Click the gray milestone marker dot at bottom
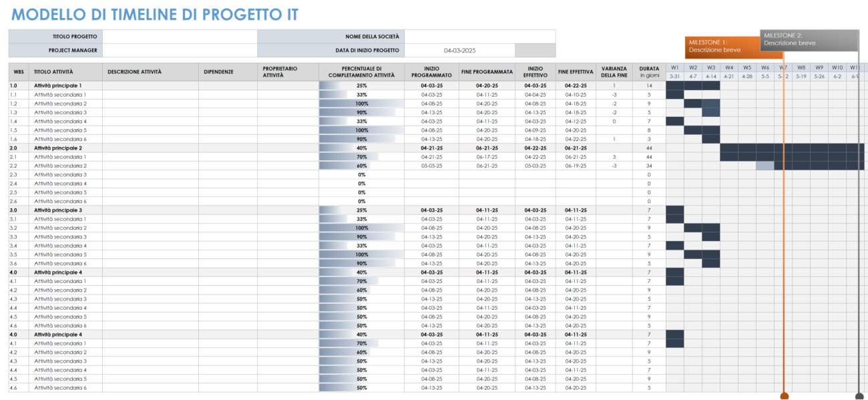 (857, 395)
